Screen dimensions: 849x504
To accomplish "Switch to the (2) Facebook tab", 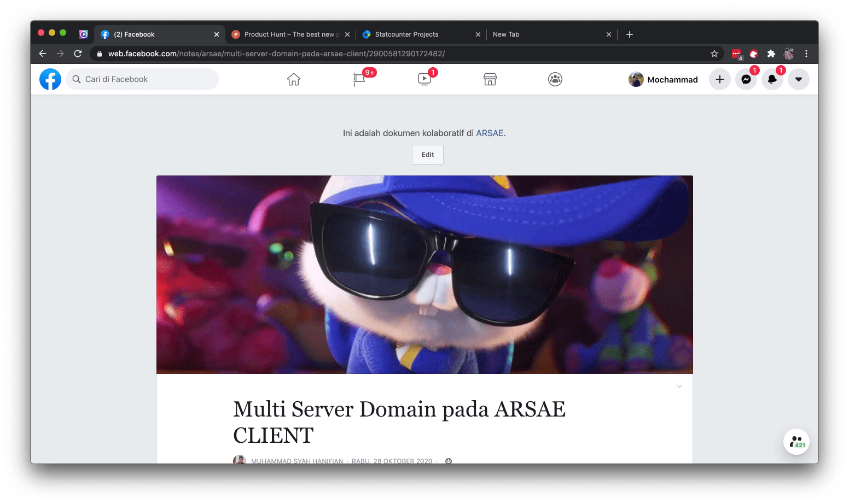I will tap(160, 34).
